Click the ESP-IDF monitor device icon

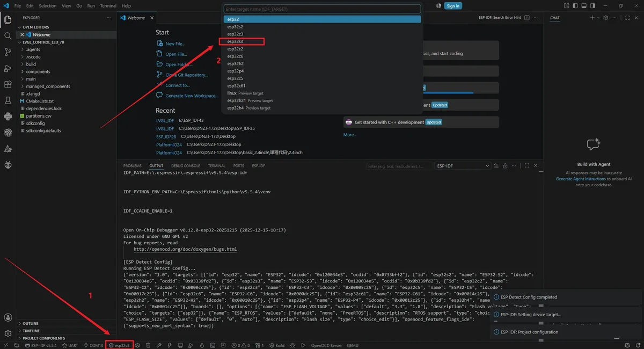(180, 345)
